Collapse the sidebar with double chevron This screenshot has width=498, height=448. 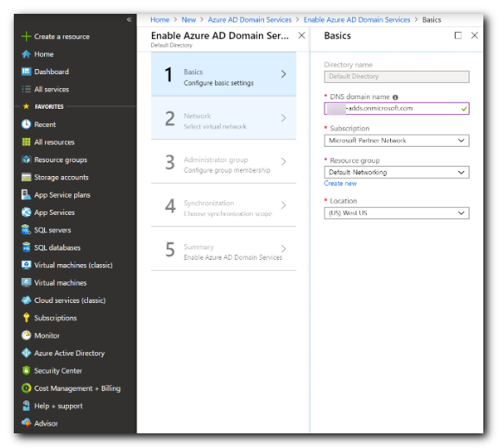[129, 19]
